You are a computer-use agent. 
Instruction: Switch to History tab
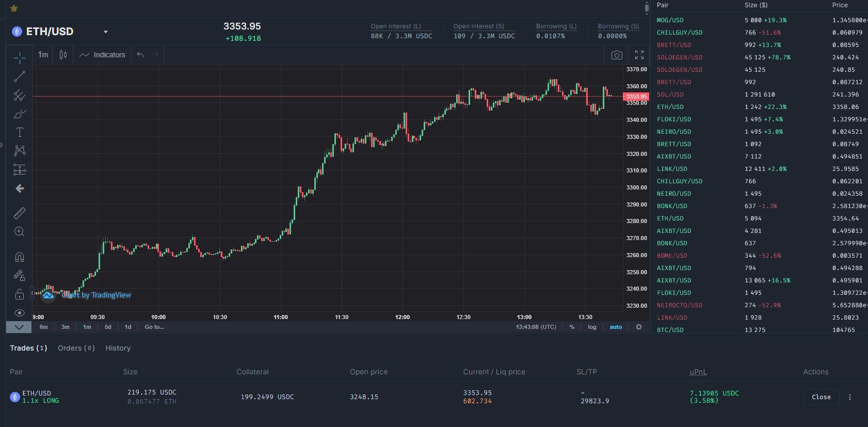(118, 348)
